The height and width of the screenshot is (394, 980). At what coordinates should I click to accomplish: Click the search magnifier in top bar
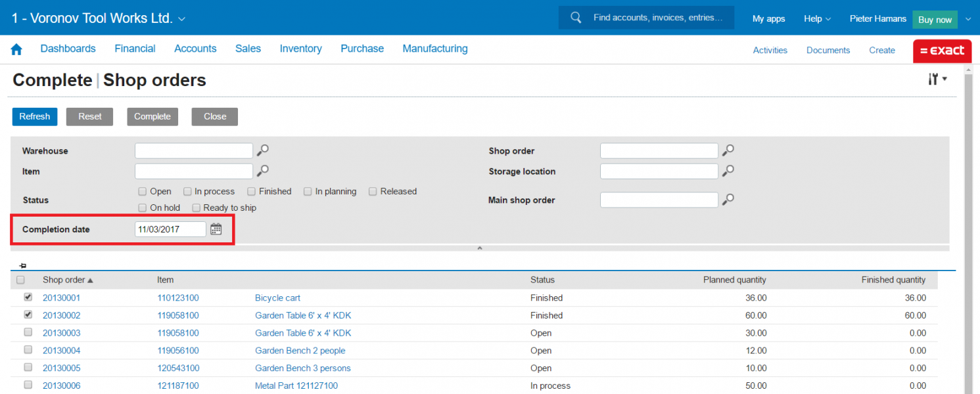(576, 18)
